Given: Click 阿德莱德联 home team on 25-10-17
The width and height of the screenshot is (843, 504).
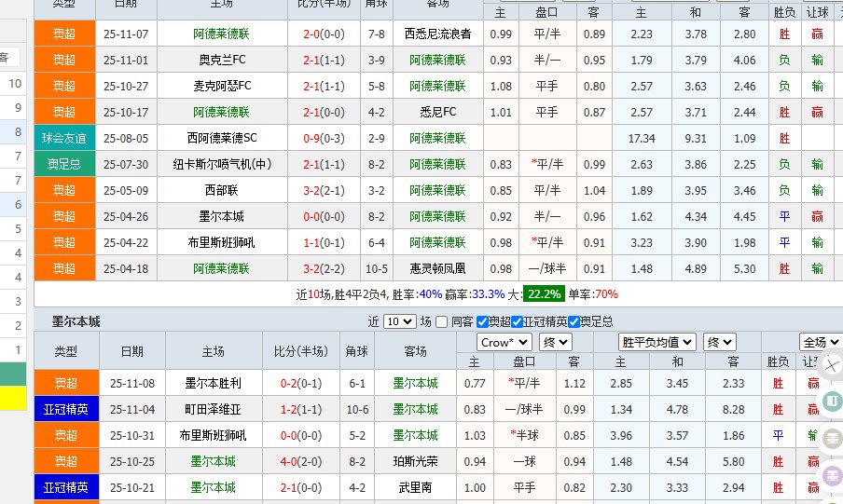Looking at the screenshot, I should 222,113.
